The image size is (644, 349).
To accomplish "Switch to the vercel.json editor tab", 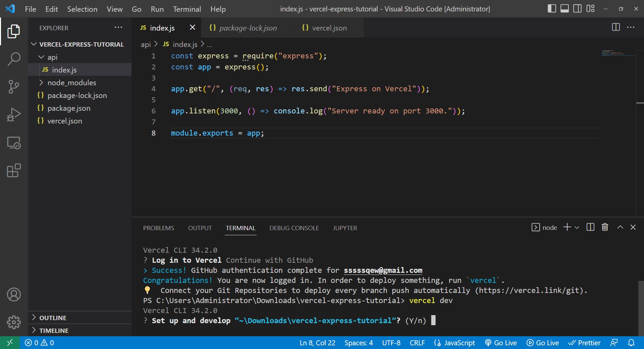I will pos(329,28).
